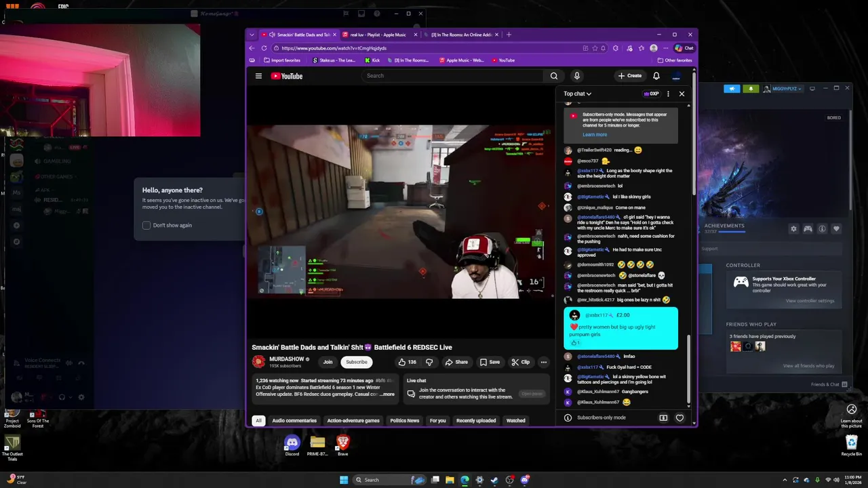Select the Smackin' Battle Dads tab
Image resolution: width=868 pixels, height=488 pixels.
pyautogui.click(x=298, y=35)
